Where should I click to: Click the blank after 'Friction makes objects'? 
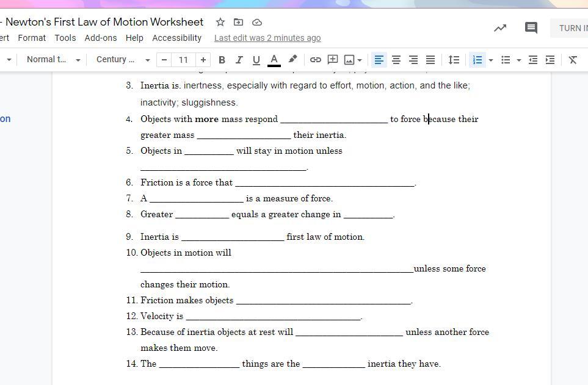[x=324, y=301]
